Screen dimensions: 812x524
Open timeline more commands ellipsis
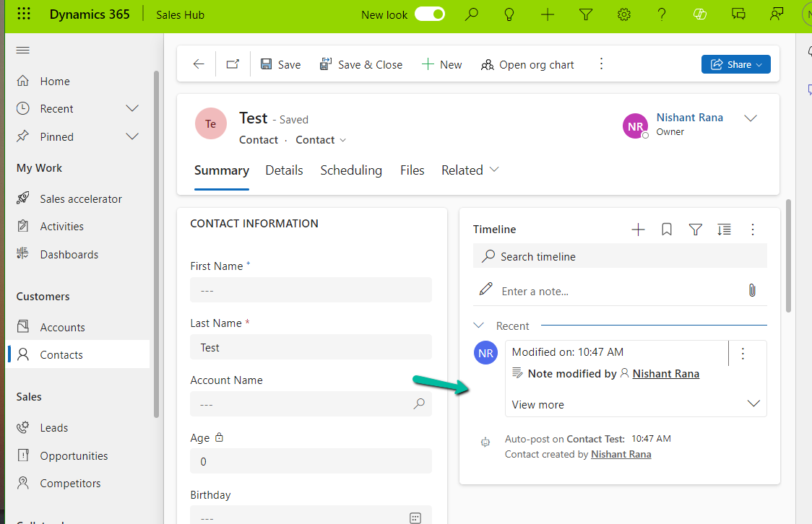[x=753, y=229]
